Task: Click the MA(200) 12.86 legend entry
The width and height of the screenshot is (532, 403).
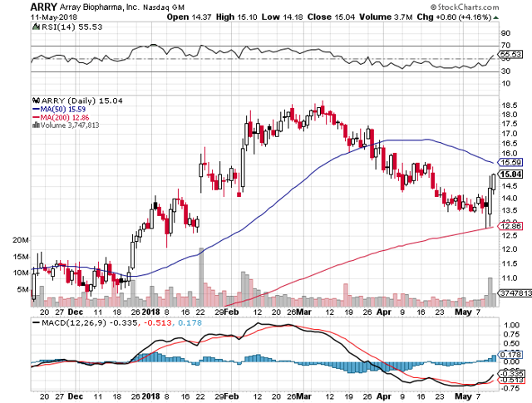Action: (61, 117)
